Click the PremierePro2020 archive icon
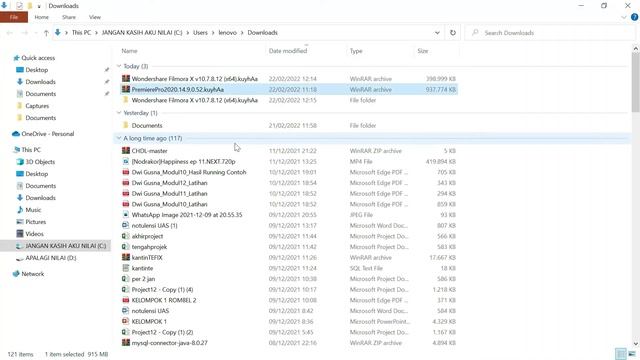Viewport: 640px width, 360px height. click(126, 89)
